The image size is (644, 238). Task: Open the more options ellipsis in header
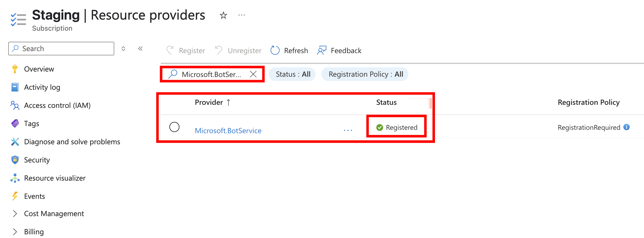click(x=242, y=15)
